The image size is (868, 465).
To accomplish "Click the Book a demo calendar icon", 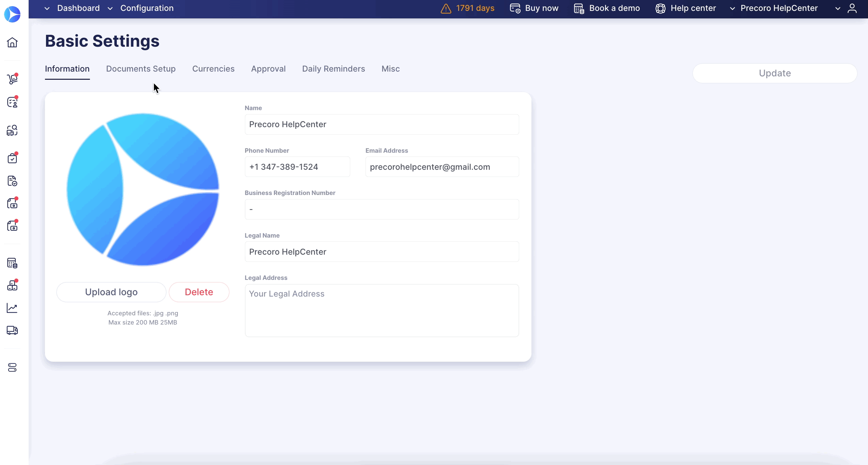I will pyautogui.click(x=579, y=8).
